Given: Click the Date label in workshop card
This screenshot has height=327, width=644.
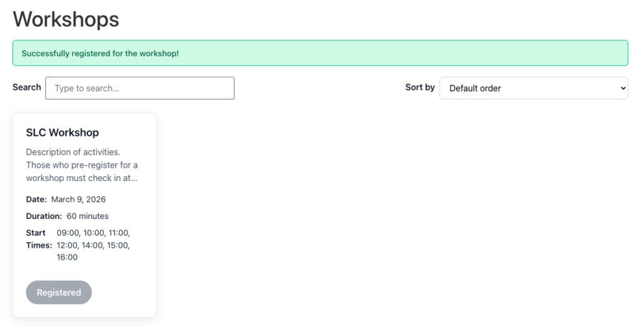Looking at the screenshot, I should 36,199.
